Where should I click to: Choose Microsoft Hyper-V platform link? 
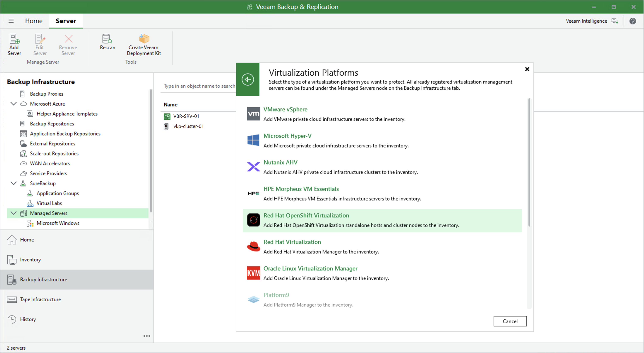[x=288, y=136]
